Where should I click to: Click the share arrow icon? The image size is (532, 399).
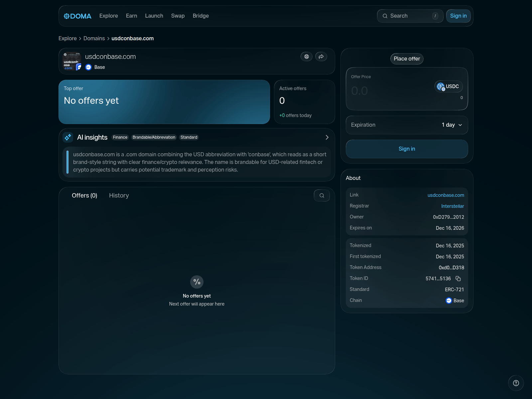pos(321,57)
